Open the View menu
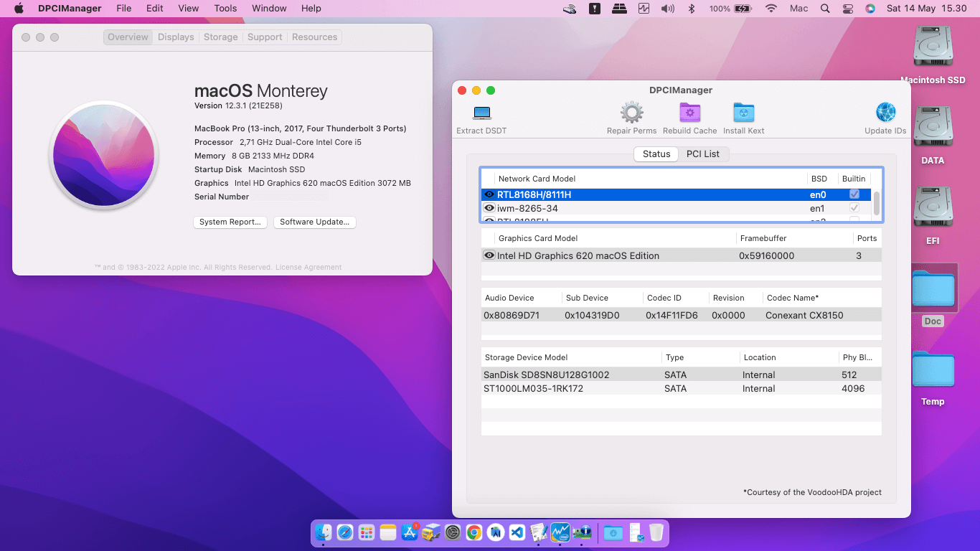Image resolution: width=980 pixels, height=551 pixels. click(x=189, y=9)
